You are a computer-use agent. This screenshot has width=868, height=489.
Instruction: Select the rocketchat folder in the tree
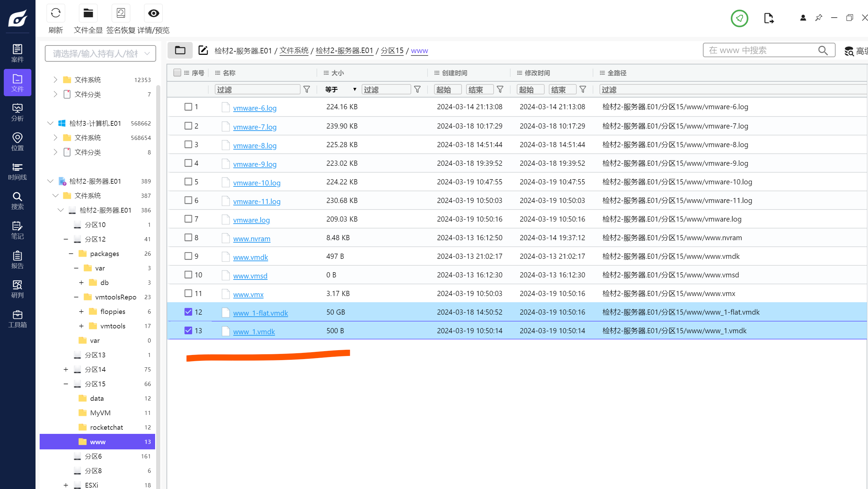pos(106,427)
